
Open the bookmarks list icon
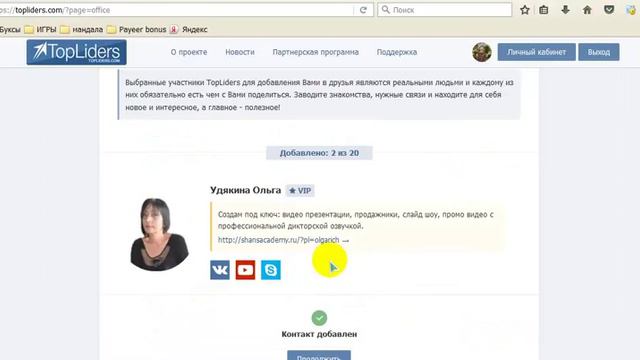click(x=544, y=10)
